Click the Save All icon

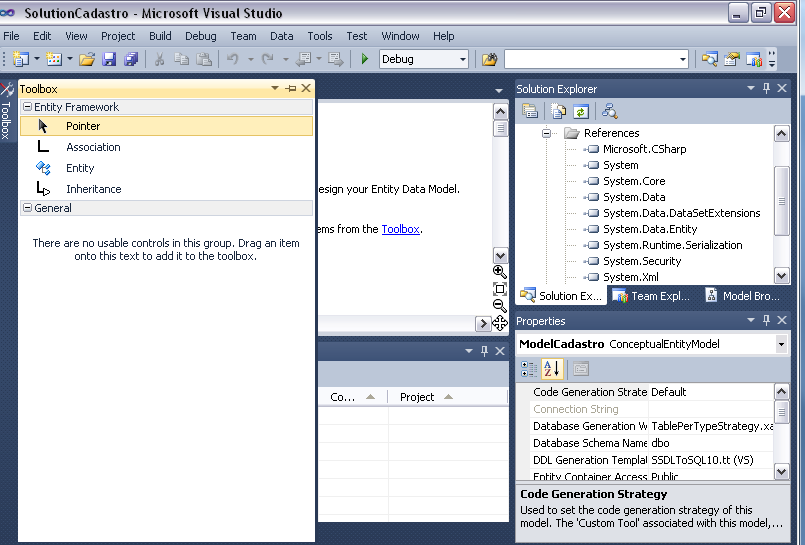point(131,59)
